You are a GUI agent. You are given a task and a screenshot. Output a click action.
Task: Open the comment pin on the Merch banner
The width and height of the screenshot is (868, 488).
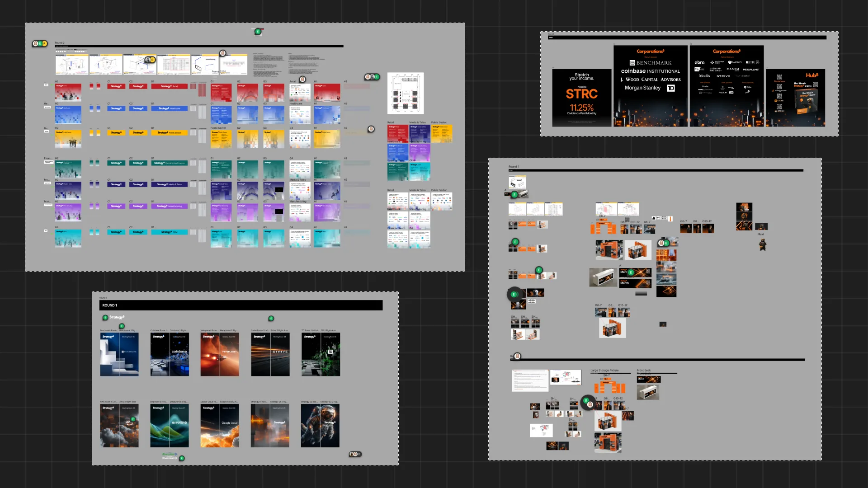(x=631, y=272)
